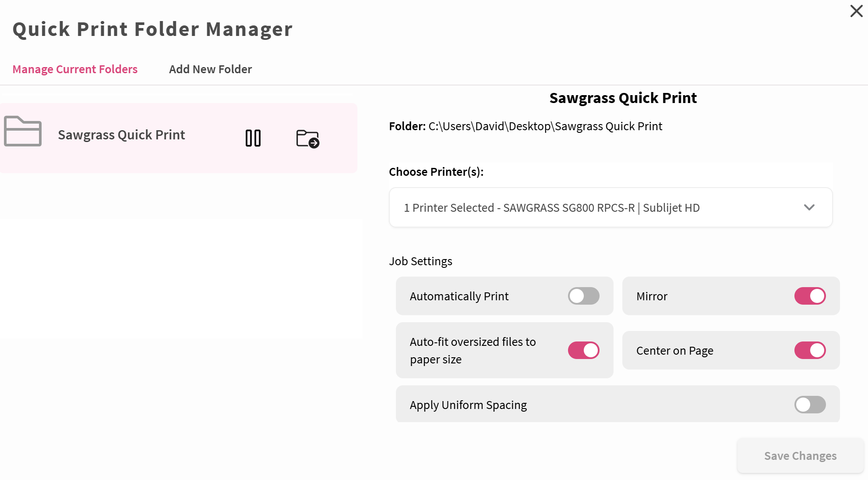Turn off the Mirror toggle
The height and width of the screenshot is (480, 868).
click(810, 296)
